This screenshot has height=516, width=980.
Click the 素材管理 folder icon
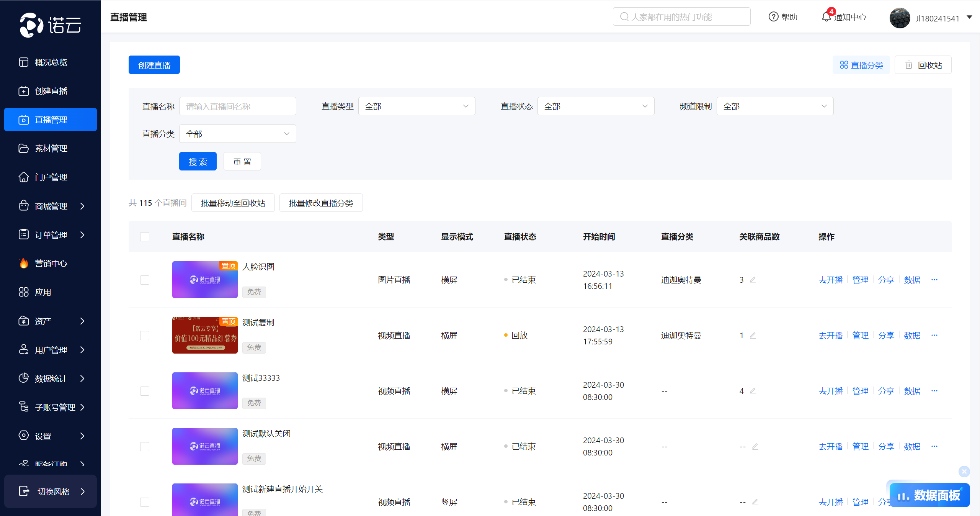pyautogui.click(x=24, y=148)
